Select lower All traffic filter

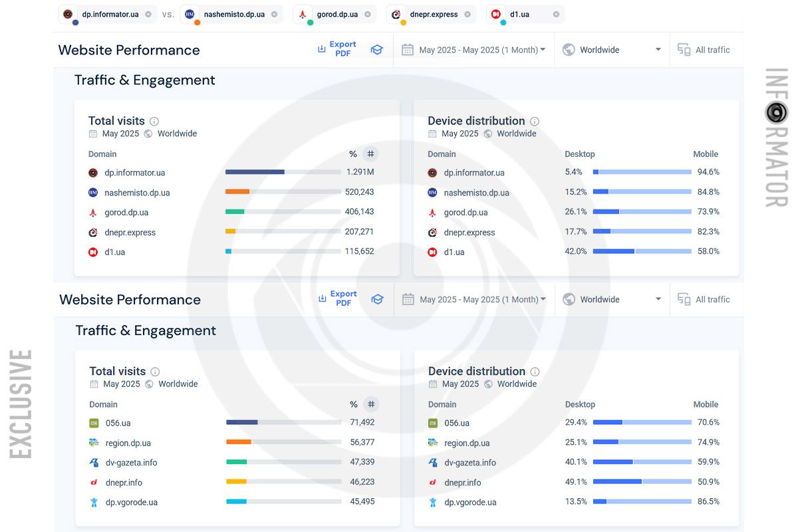click(x=704, y=299)
